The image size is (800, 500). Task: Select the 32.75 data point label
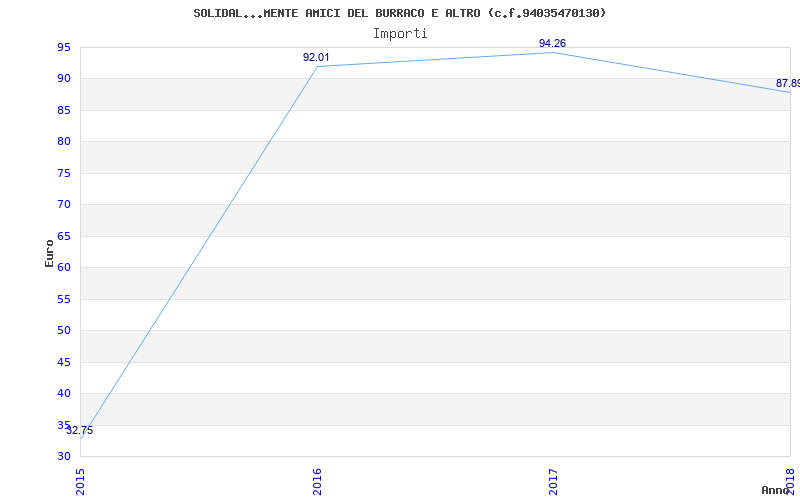point(80,430)
